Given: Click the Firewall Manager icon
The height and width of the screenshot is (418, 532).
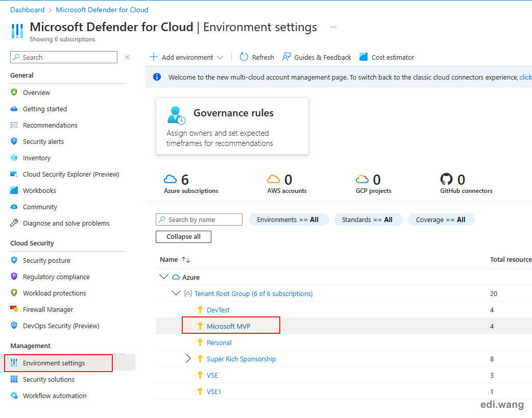Looking at the screenshot, I should [x=14, y=309].
